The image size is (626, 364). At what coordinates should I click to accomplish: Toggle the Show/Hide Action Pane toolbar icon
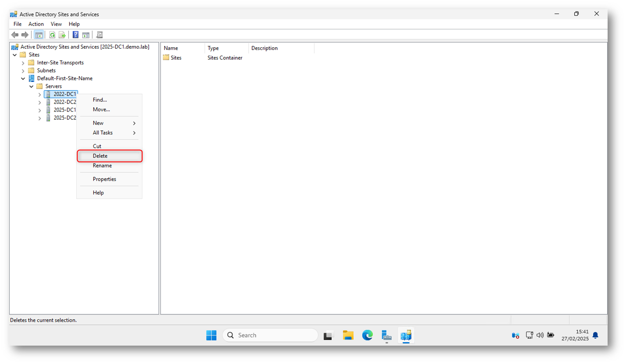point(86,35)
